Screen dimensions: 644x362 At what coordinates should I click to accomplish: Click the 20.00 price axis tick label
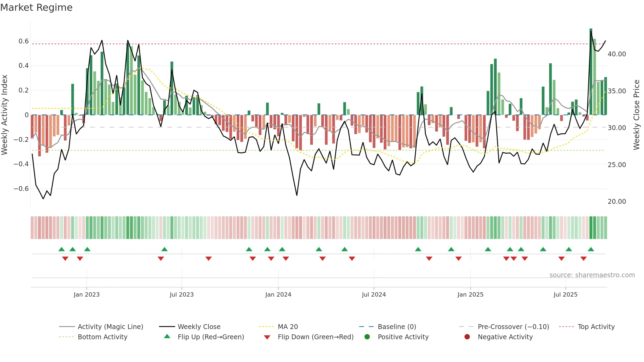617,202
